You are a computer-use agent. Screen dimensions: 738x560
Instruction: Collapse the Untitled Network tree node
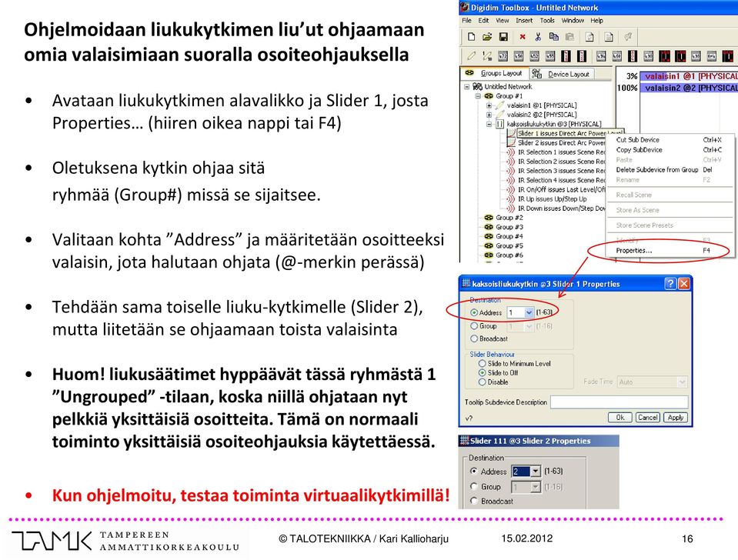[466, 87]
